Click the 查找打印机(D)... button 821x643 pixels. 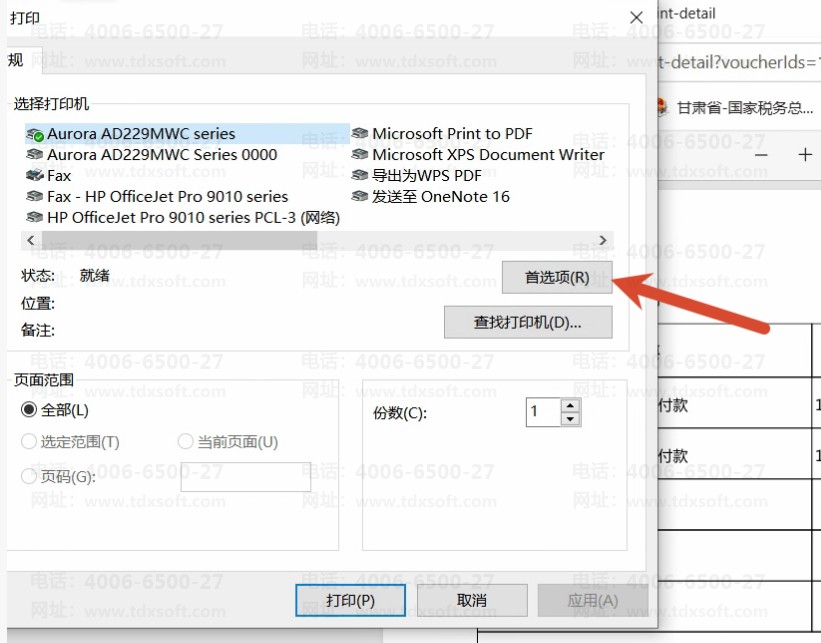tap(528, 323)
